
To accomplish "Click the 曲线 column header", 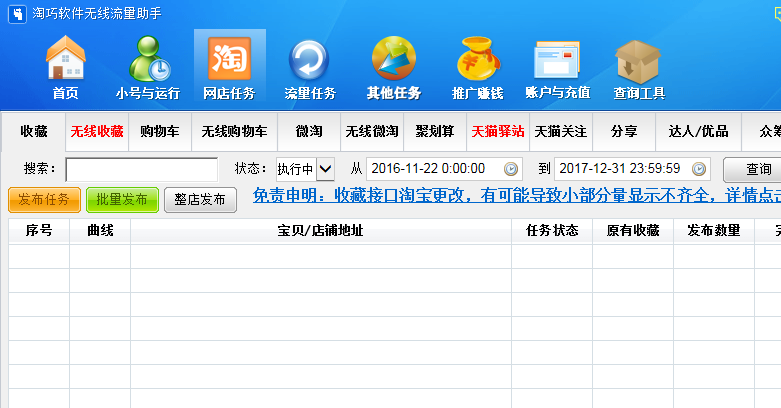I will [100, 231].
